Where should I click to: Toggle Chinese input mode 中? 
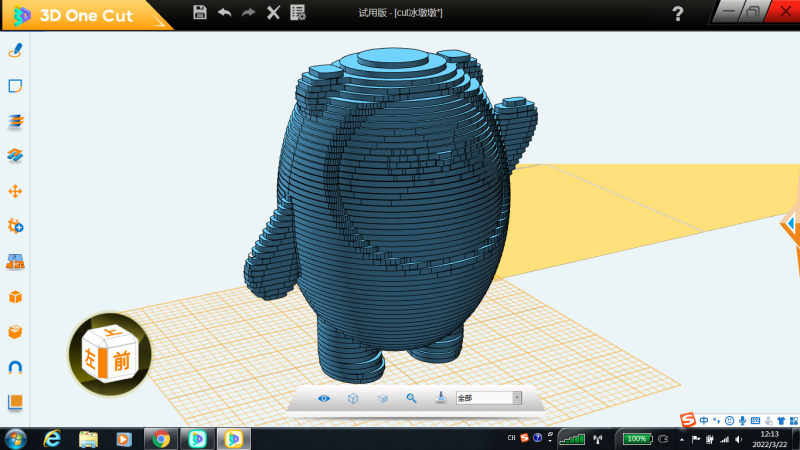(704, 420)
